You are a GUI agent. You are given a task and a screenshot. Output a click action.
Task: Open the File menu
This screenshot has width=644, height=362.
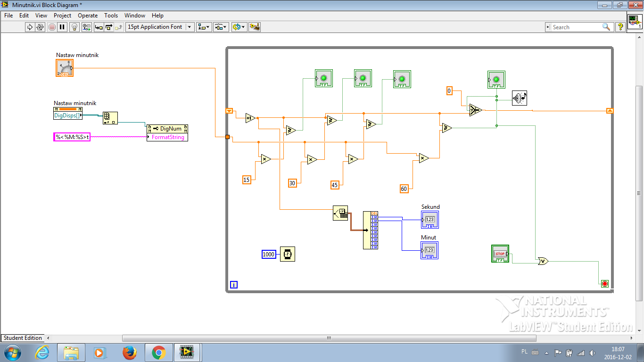pyautogui.click(x=8, y=16)
